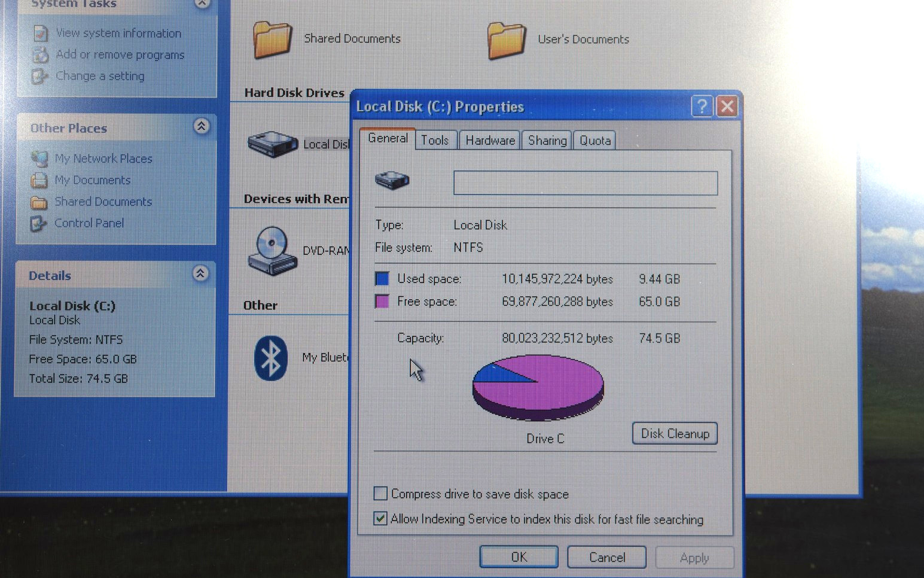Collapse the System Tasks panel
Image resolution: width=924 pixels, height=578 pixels.
click(202, 2)
